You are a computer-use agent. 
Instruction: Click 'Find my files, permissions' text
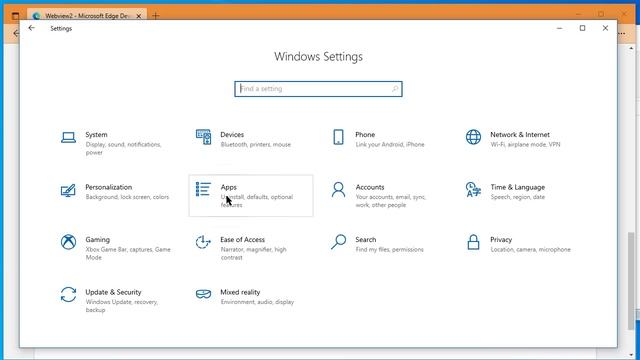coord(389,249)
